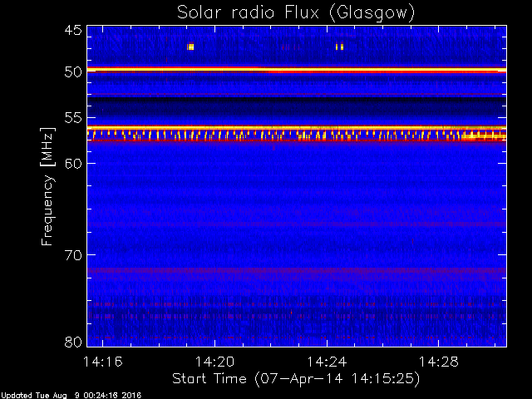Image resolution: width=532 pixels, height=399 pixels.
Task: Click the time tick label "14:24"
Action: tap(327, 362)
